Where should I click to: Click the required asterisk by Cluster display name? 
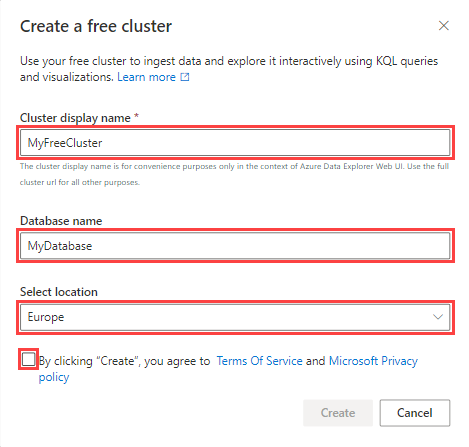click(x=136, y=116)
